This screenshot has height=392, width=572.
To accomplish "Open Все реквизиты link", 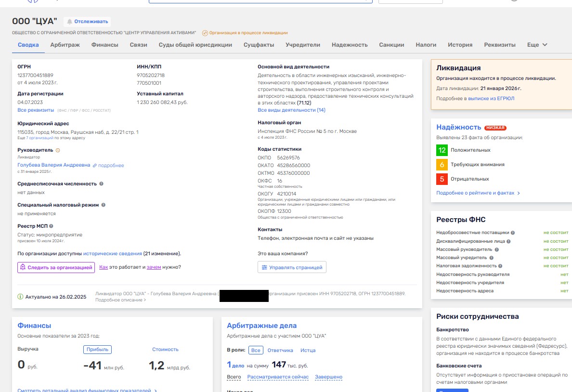I will pyautogui.click(x=36, y=110).
